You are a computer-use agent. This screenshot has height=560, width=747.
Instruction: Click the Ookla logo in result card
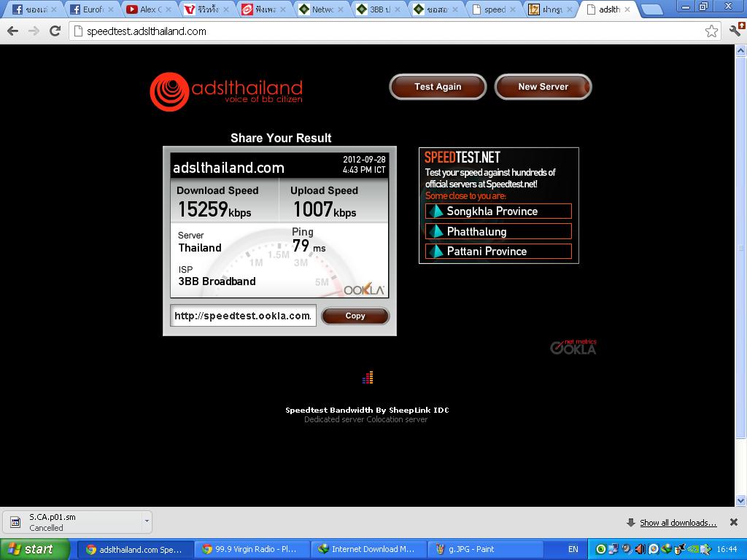363,289
